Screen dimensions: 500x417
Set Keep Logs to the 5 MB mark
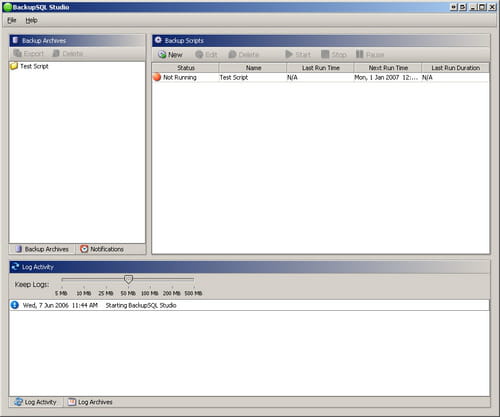[x=61, y=293]
